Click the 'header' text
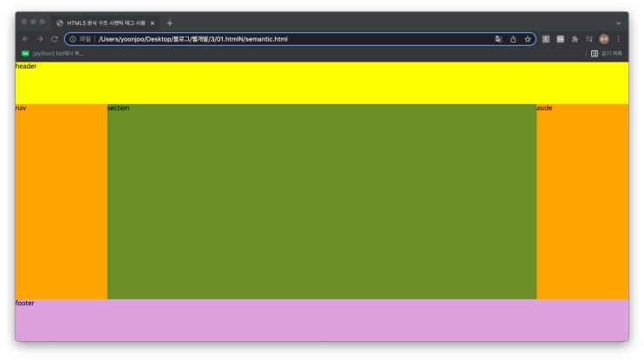This screenshot has height=360, width=644. pos(26,66)
